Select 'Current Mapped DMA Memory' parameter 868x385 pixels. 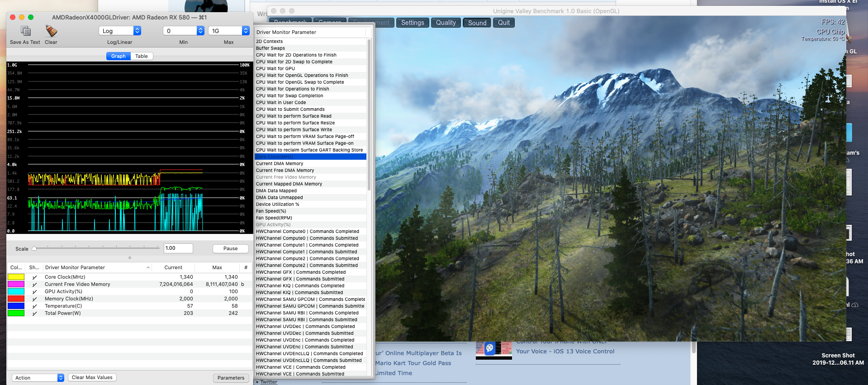click(310, 184)
